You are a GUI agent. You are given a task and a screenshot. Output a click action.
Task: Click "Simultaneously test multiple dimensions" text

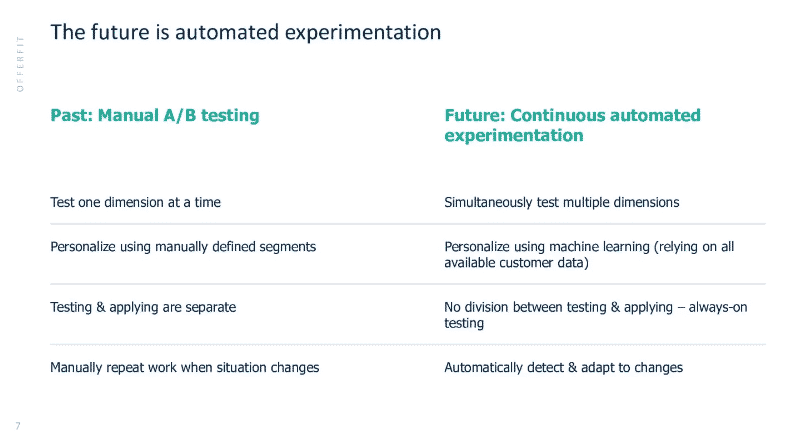click(x=561, y=202)
